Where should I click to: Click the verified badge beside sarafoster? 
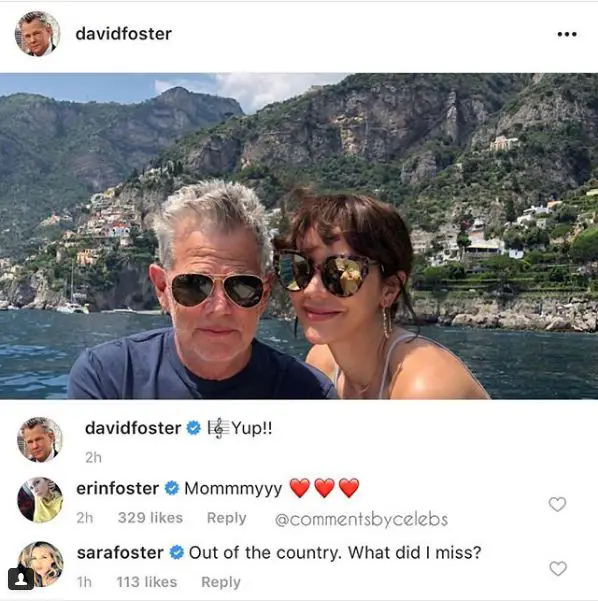tap(177, 553)
